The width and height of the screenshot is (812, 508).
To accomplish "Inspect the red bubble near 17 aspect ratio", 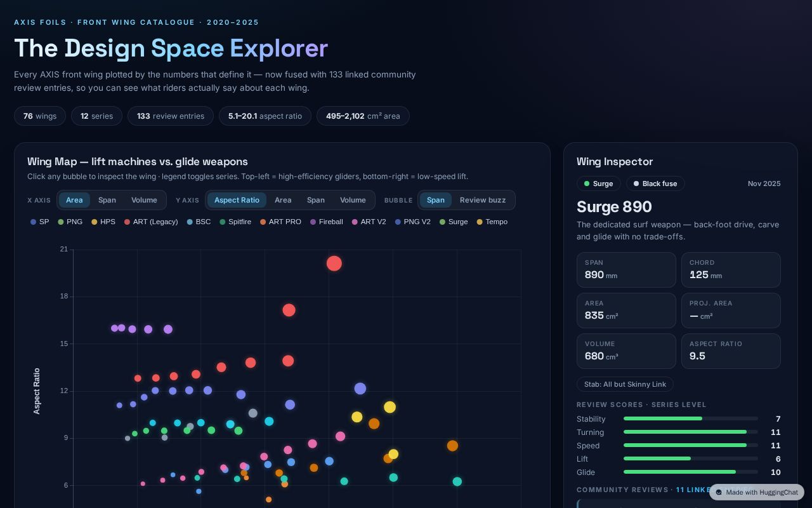I will pyautogui.click(x=289, y=310).
